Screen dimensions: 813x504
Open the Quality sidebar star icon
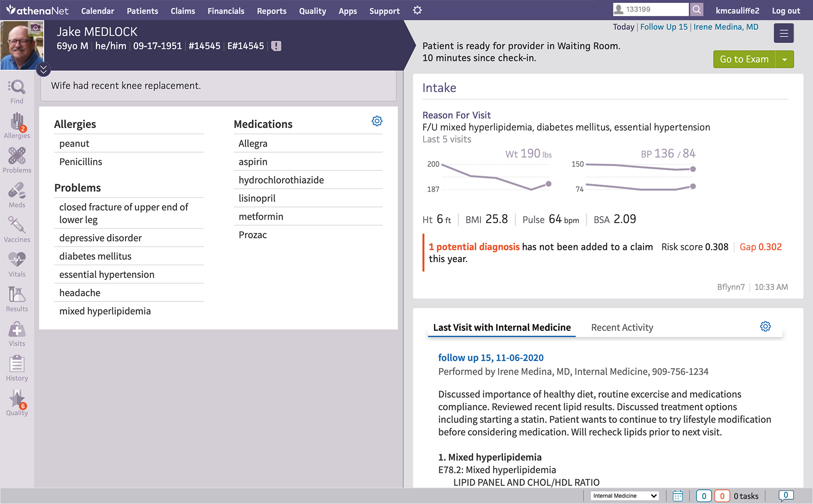click(17, 403)
